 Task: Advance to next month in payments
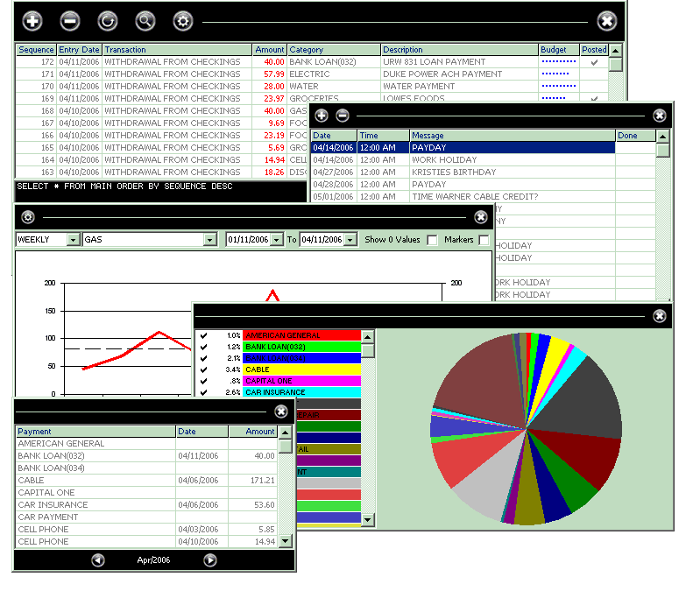click(210, 559)
